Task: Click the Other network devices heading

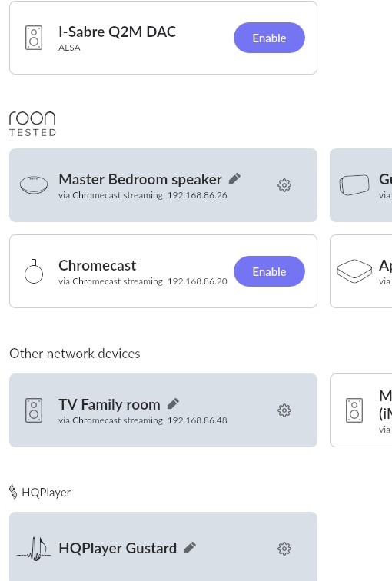Action: (75, 354)
